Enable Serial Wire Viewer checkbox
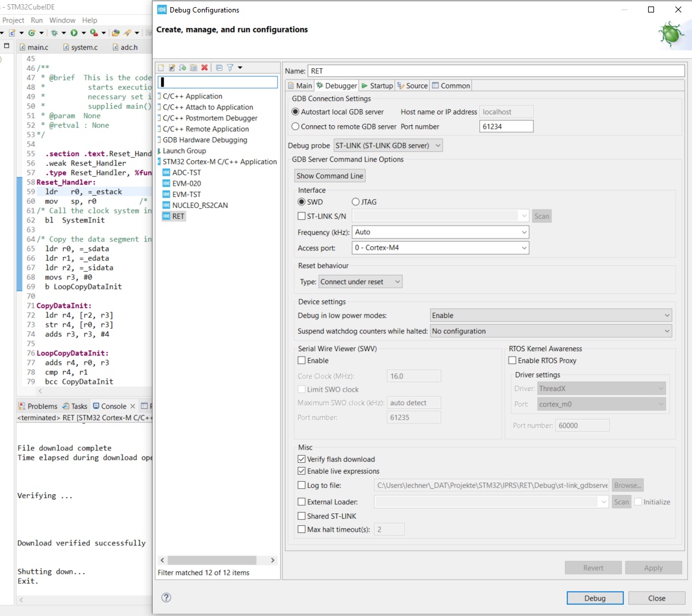The height and width of the screenshot is (616, 692). tap(302, 360)
